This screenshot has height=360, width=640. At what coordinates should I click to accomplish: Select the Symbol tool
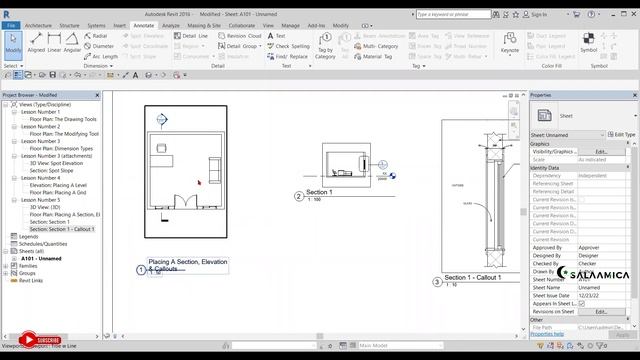point(589,42)
